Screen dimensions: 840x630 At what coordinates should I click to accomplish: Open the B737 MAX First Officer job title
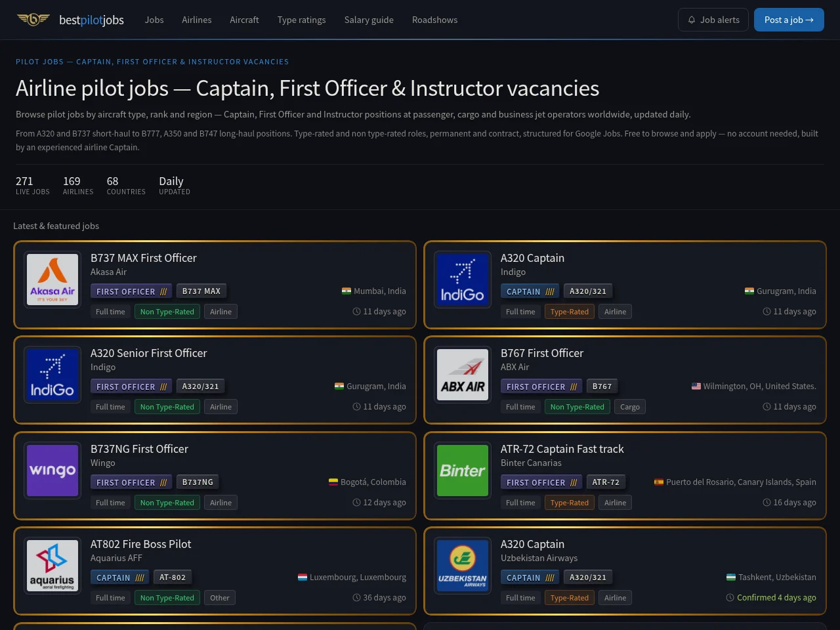144,258
